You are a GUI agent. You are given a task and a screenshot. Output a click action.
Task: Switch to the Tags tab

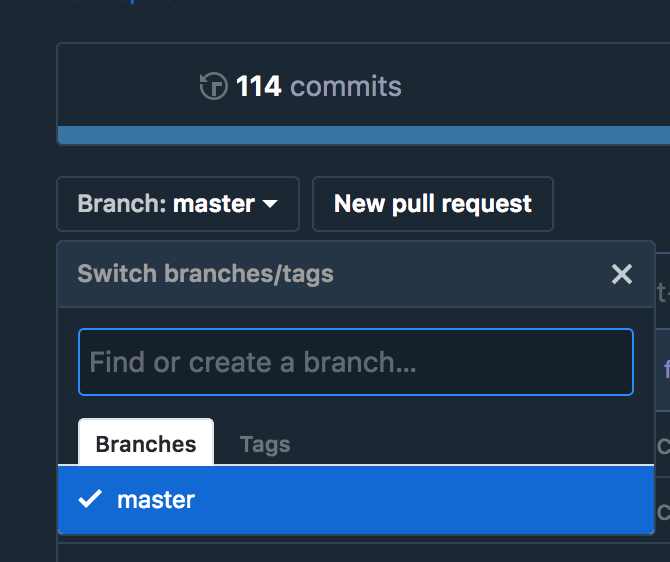tap(265, 444)
